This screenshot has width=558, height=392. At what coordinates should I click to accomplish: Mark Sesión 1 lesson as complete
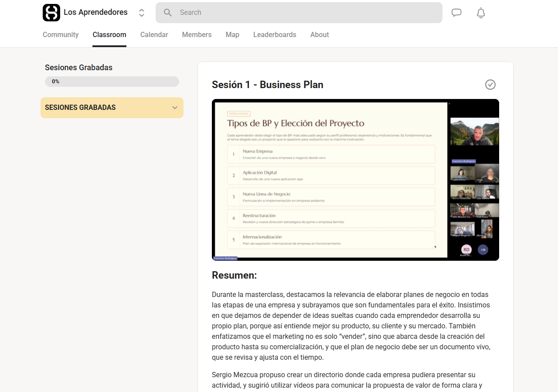pos(490,85)
